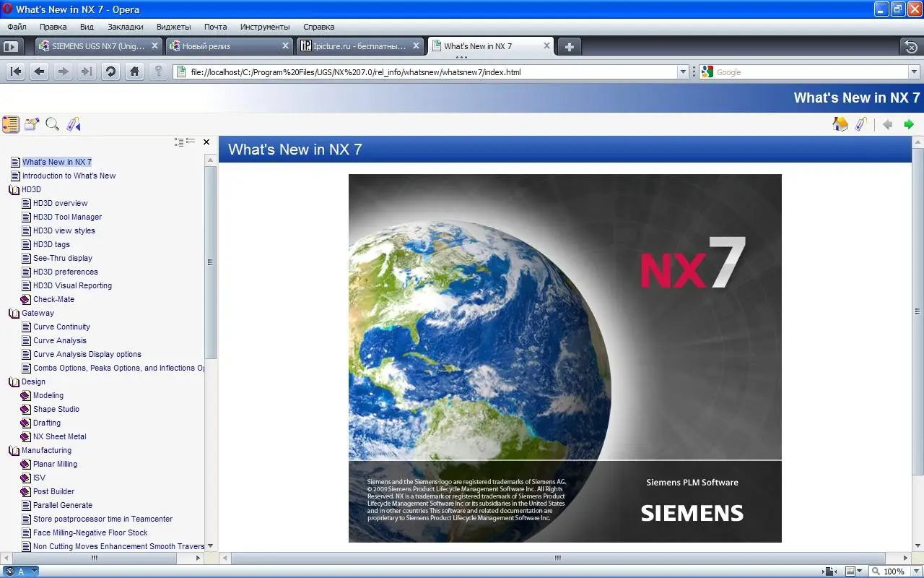Open HD3D overview topic
The height and width of the screenshot is (578, 924).
[x=61, y=203]
